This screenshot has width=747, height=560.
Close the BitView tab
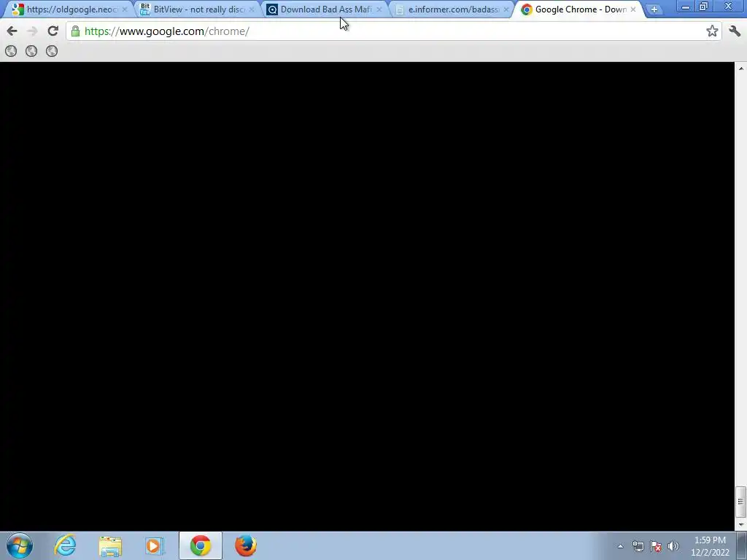coord(252,9)
